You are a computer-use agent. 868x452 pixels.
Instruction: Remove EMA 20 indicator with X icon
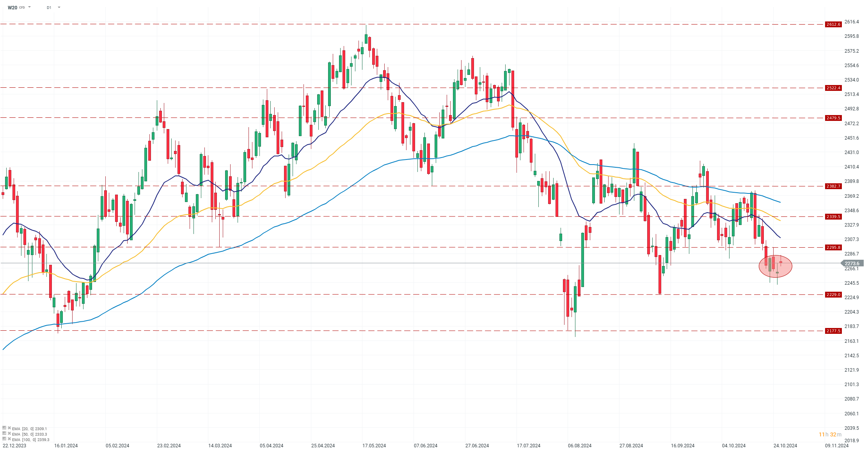9,428
